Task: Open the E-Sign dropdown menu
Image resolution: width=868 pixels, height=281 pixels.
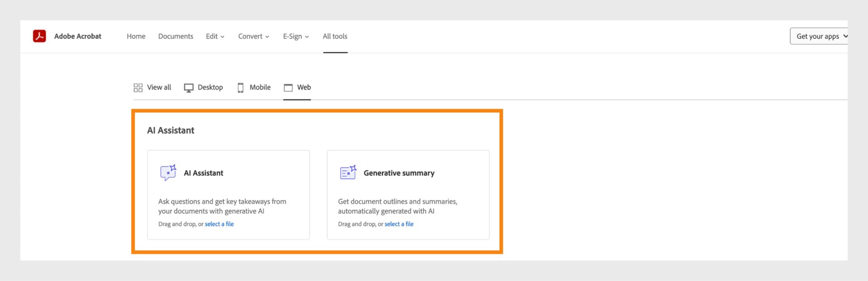Action: 296,36
